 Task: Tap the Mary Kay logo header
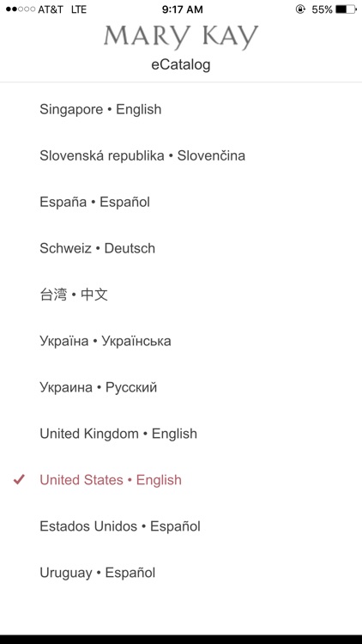click(x=181, y=37)
